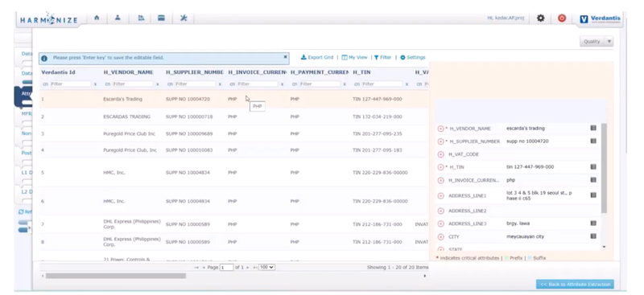
Task: Toggle the red circle for H_VENDOR_NAME attribute
Action: pos(440,129)
